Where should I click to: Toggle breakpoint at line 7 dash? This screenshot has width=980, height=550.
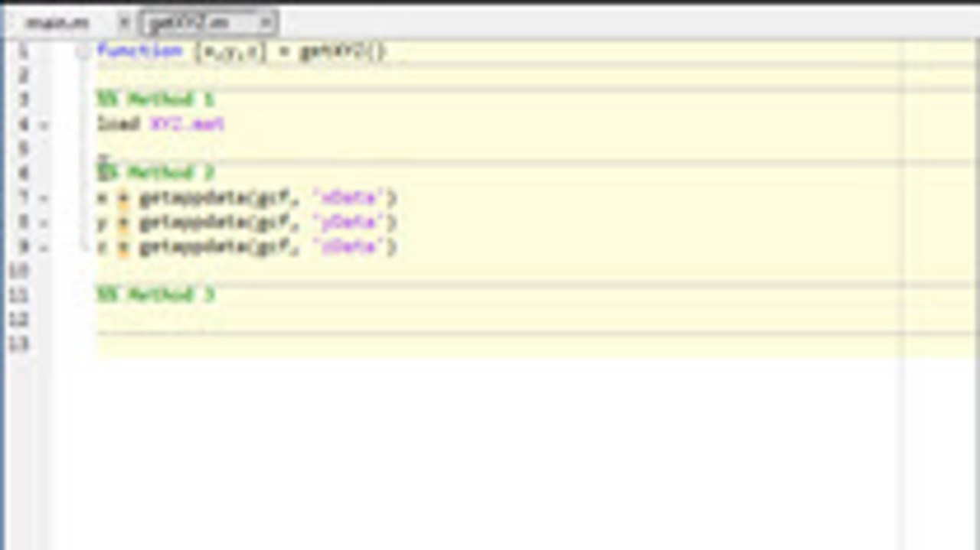(x=44, y=198)
